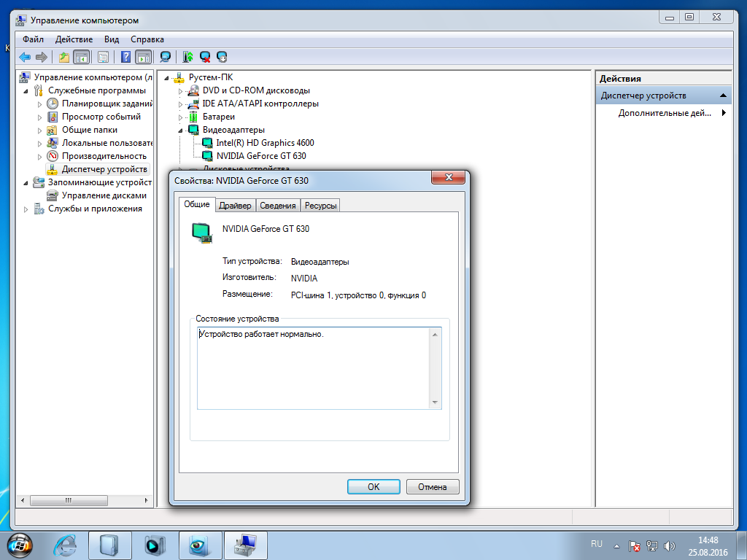Click the eye application taskbar icon
747x560 pixels.
200,545
